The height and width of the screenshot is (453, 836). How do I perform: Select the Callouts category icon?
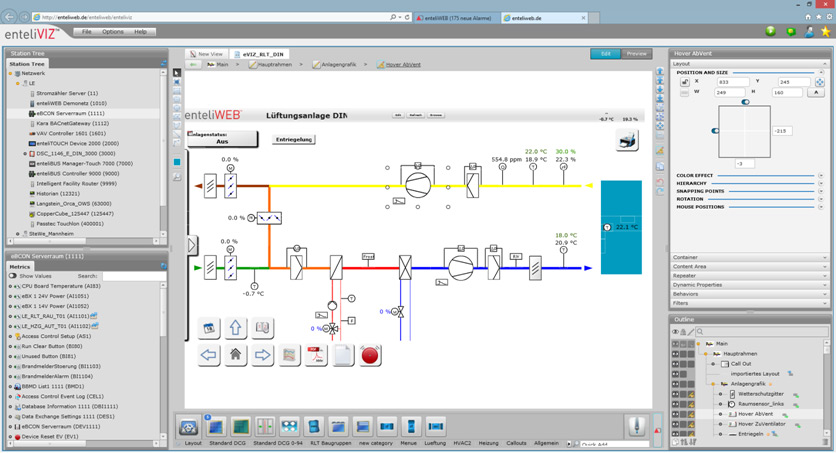click(x=411, y=427)
